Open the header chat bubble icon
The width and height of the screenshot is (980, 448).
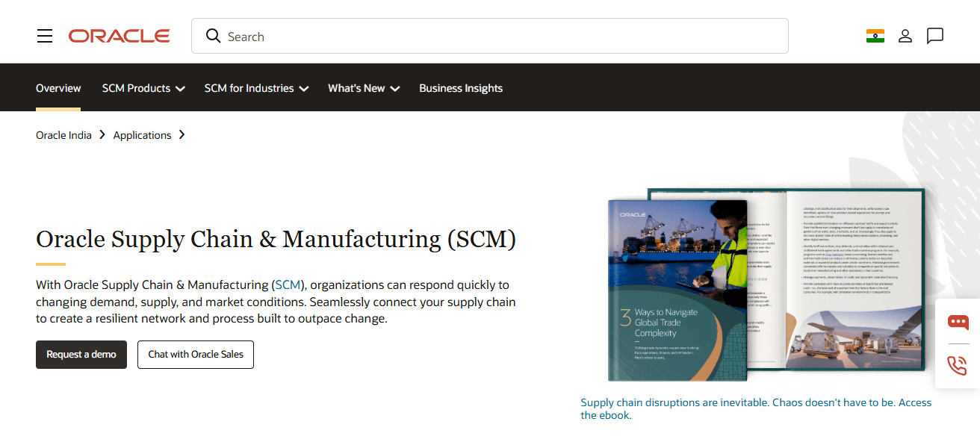point(935,36)
